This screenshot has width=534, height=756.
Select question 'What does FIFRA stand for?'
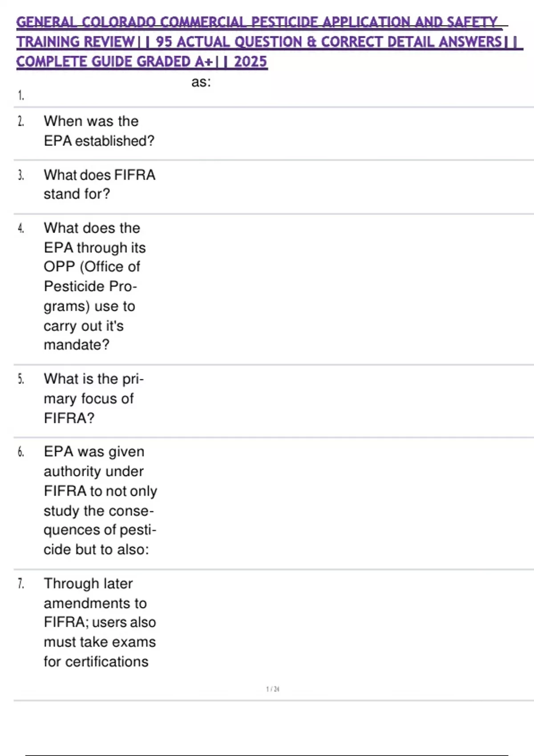99,184
